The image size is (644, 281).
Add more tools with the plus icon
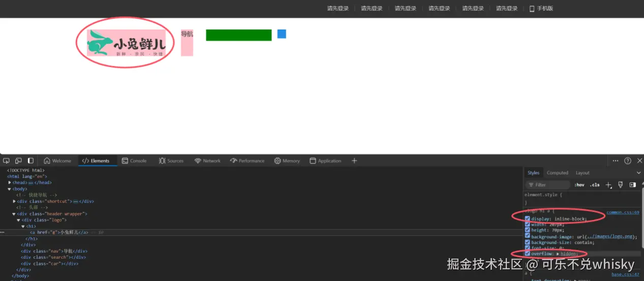354,161
